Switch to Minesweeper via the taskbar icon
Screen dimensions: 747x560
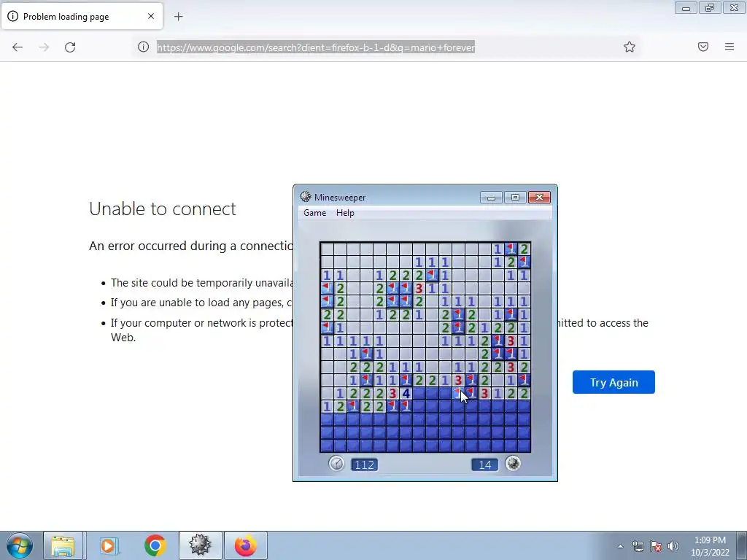point(200,545)
